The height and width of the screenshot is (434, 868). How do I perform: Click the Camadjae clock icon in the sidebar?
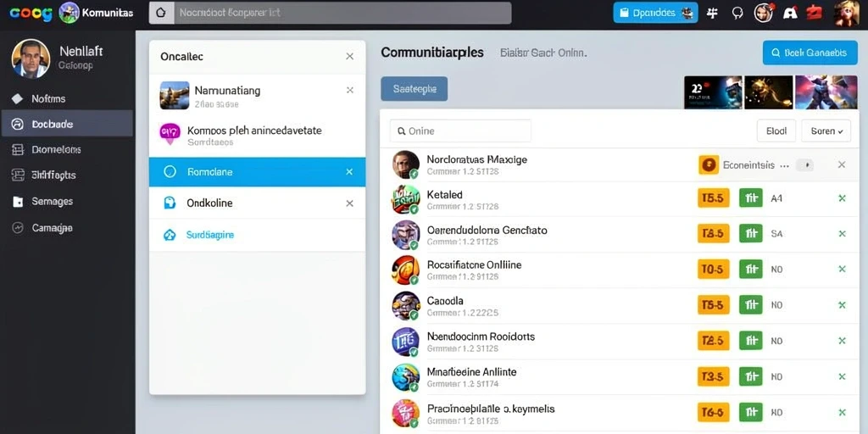point(18,227)
